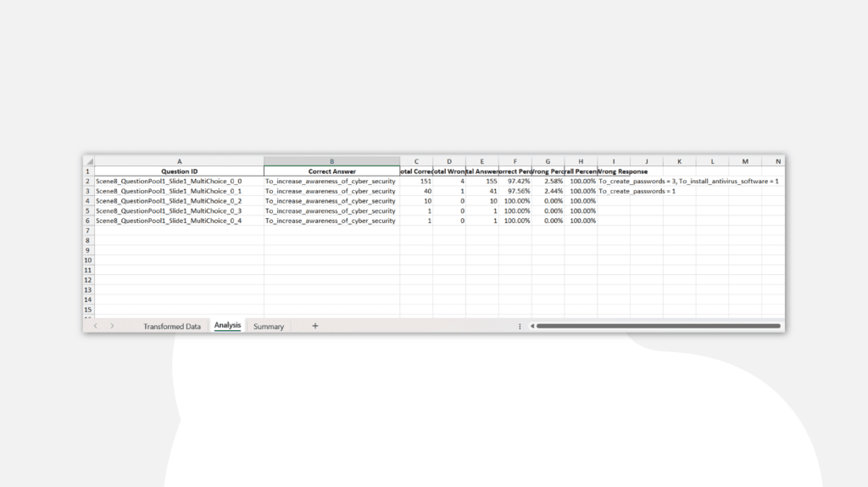Viewport: 868px width, 487px height.
Task: Click correct percentage 97.42%
Action: (515, 182)
